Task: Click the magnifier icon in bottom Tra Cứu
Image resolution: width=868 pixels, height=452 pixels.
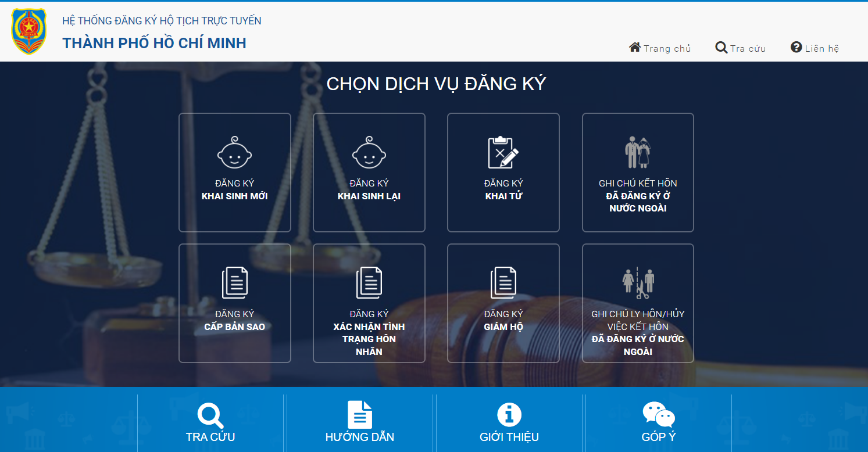Action: 210,415
